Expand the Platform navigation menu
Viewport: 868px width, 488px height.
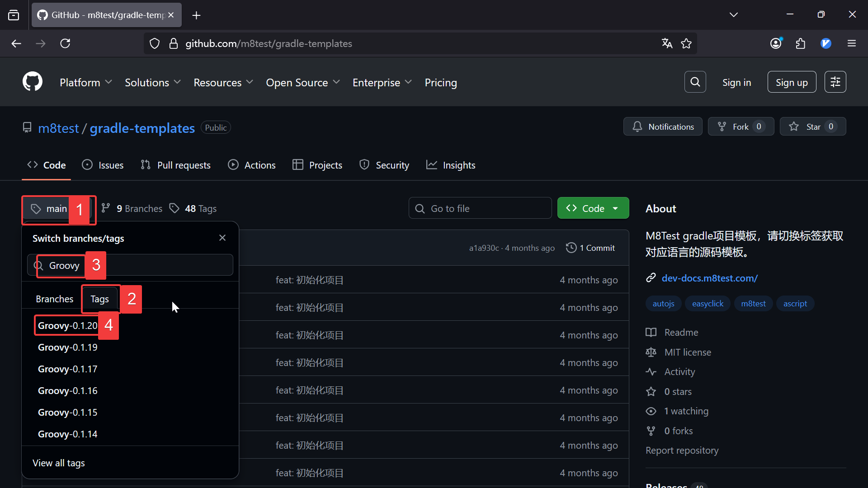click(85, 83)
